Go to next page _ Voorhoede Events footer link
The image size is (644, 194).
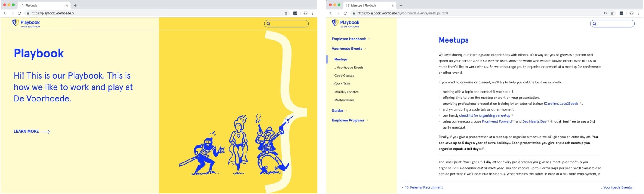[x=618, y=187]
